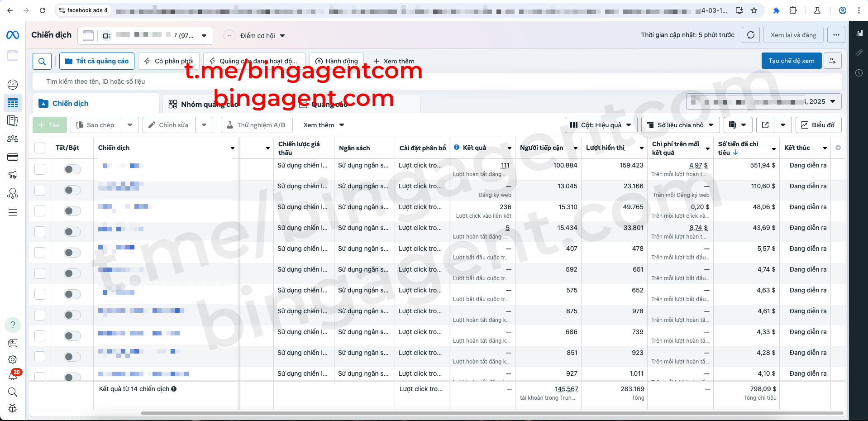This screenshot has width=868, height=421.
Task: Click the Kết quả info icon
Action: tap(457, 147)
